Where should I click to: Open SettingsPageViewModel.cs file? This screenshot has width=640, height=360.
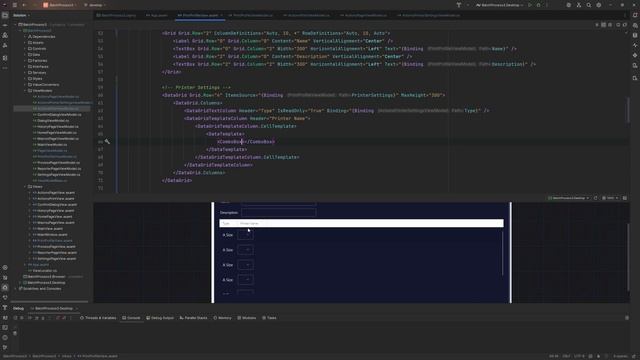[x=57, y=175]
